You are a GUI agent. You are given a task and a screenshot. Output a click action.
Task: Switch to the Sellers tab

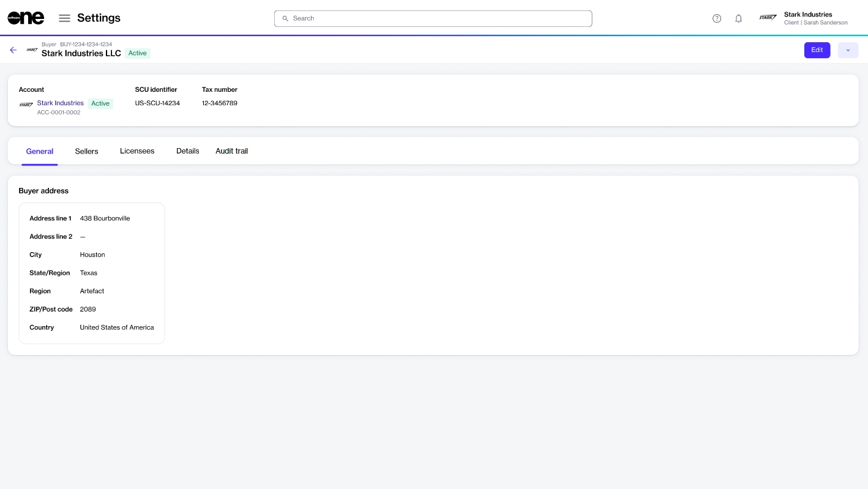point(86,151)
